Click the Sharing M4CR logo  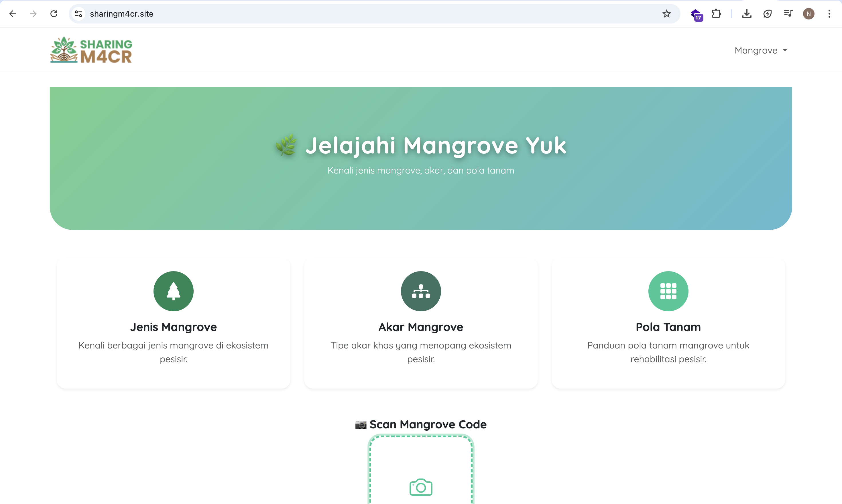[x=91, y=50]
